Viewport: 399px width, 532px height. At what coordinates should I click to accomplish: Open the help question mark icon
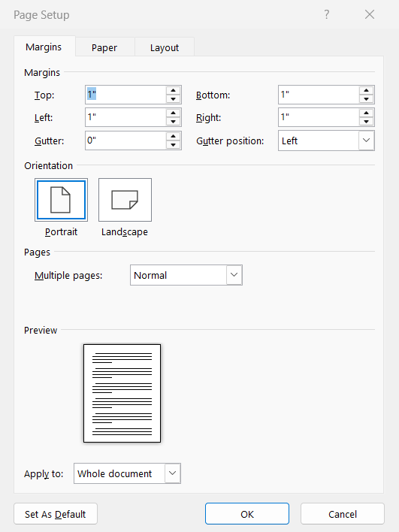click(x=326, y=14)
